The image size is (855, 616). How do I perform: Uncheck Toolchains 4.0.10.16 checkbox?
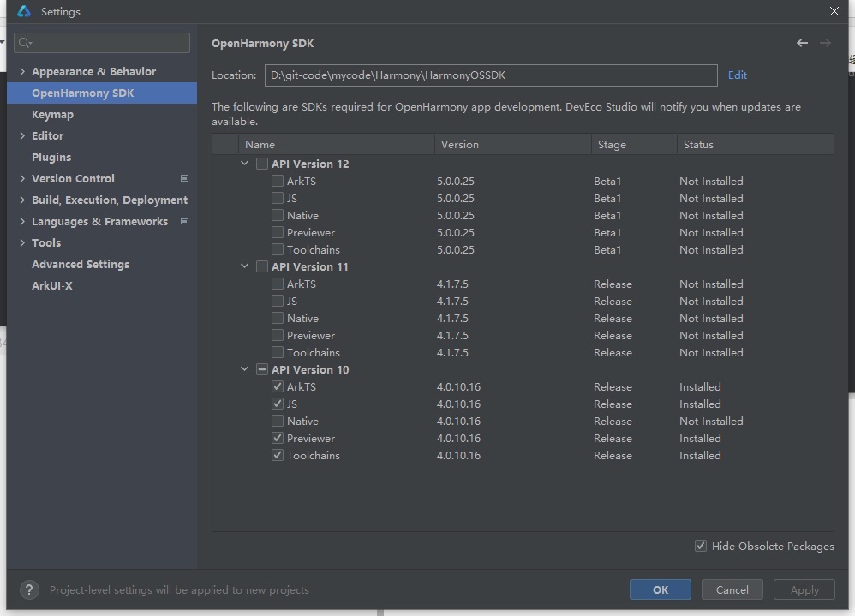pyautogui.click(x=278, y=455)
